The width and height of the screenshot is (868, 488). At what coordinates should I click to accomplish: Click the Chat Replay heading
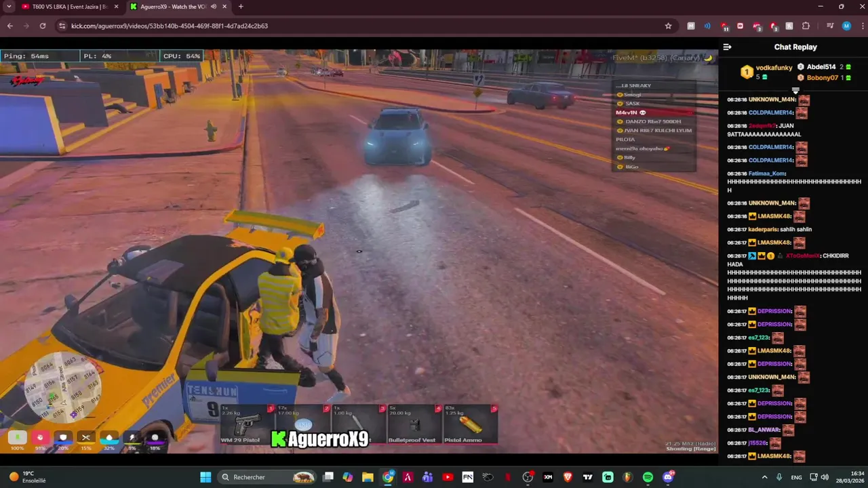[x=795, y=47]
